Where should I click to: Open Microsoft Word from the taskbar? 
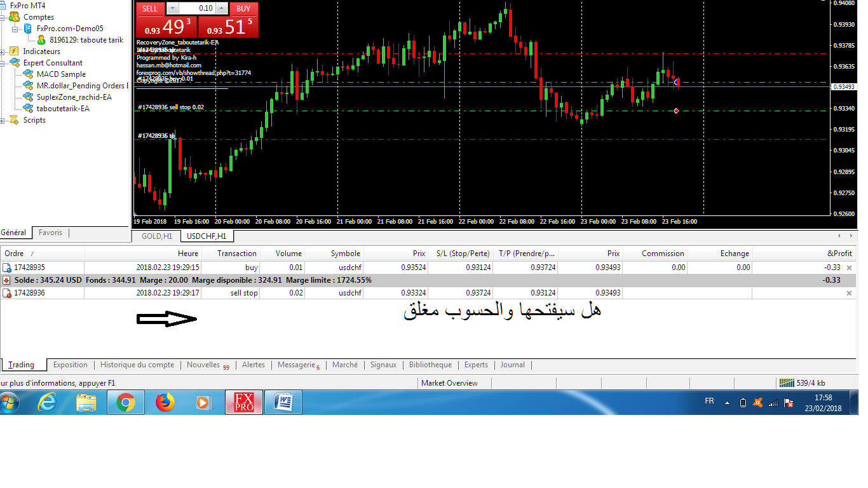tap(283, 402)
